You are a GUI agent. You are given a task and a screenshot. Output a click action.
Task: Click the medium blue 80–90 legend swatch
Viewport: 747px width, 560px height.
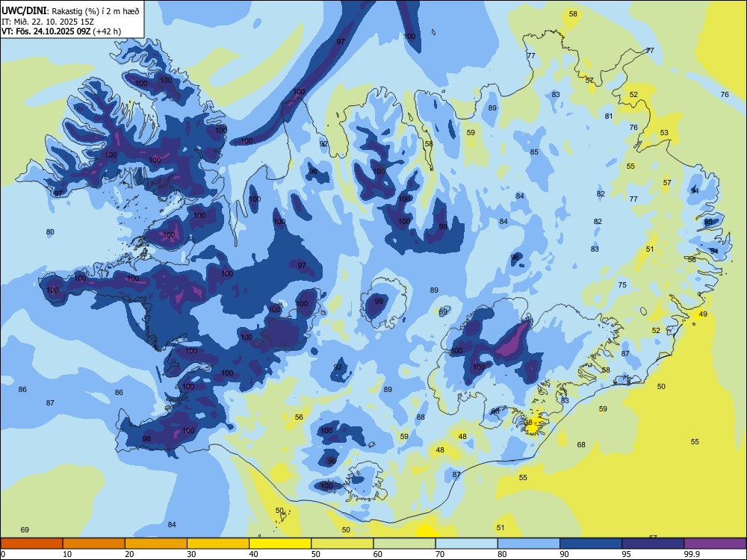tap(529, 544)
